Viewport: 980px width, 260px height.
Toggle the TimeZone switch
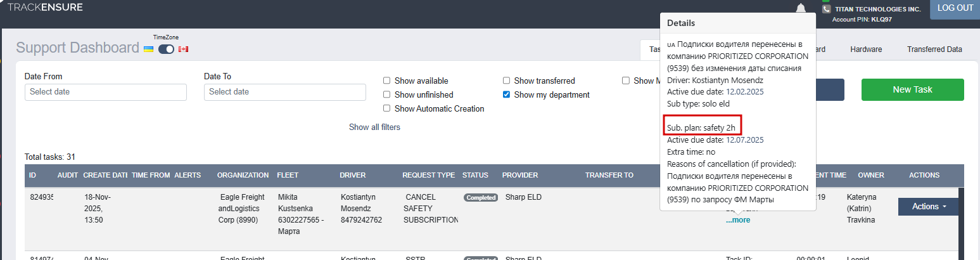coord(166,49)
